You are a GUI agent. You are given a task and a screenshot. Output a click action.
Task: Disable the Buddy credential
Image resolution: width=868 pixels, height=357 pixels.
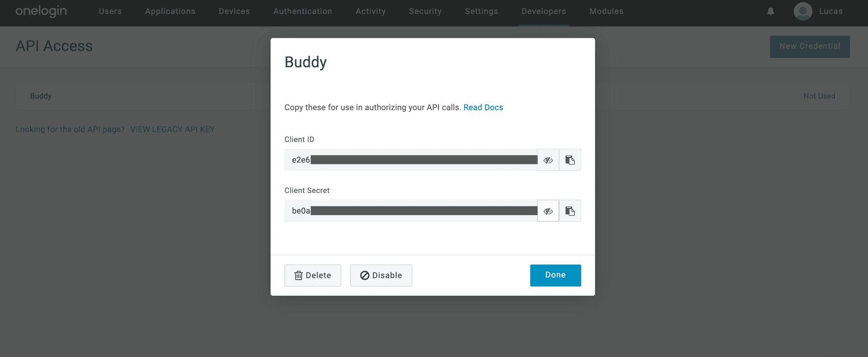(381, 275)
